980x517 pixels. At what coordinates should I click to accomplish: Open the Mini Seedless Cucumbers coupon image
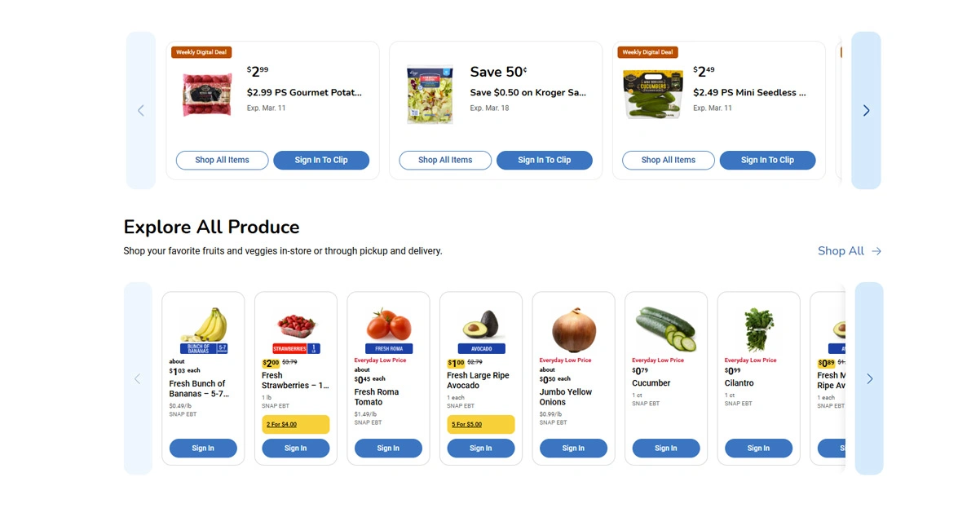653,95
